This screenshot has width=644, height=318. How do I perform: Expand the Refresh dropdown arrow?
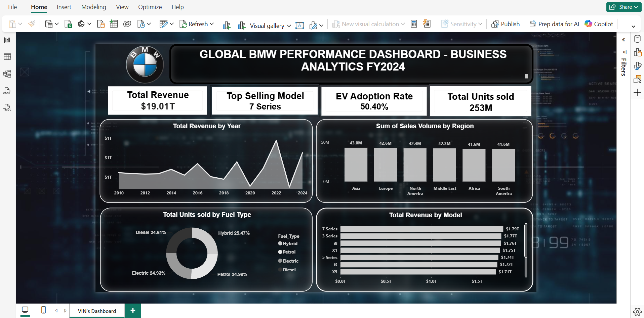pyautogui.click(x=212, y=24)
